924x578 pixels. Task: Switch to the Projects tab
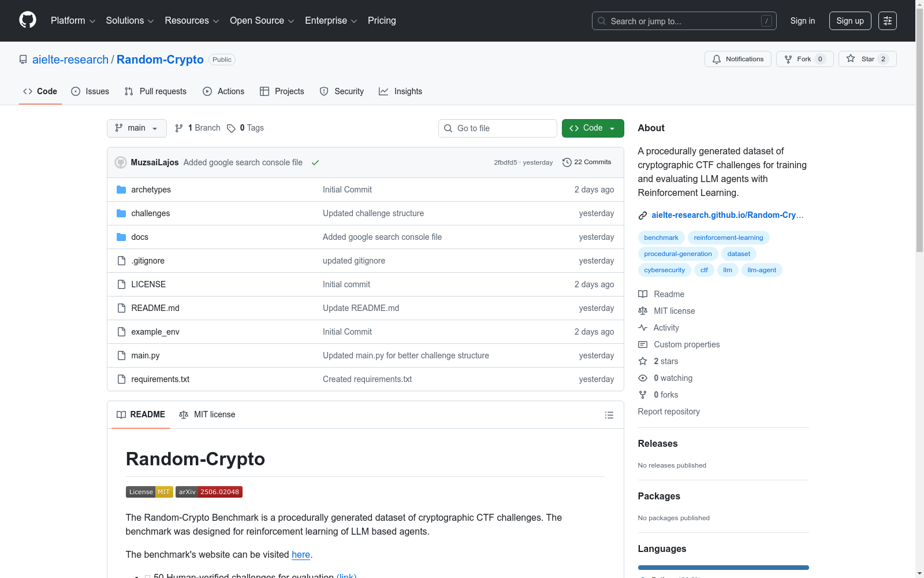[x=282, y=91]
